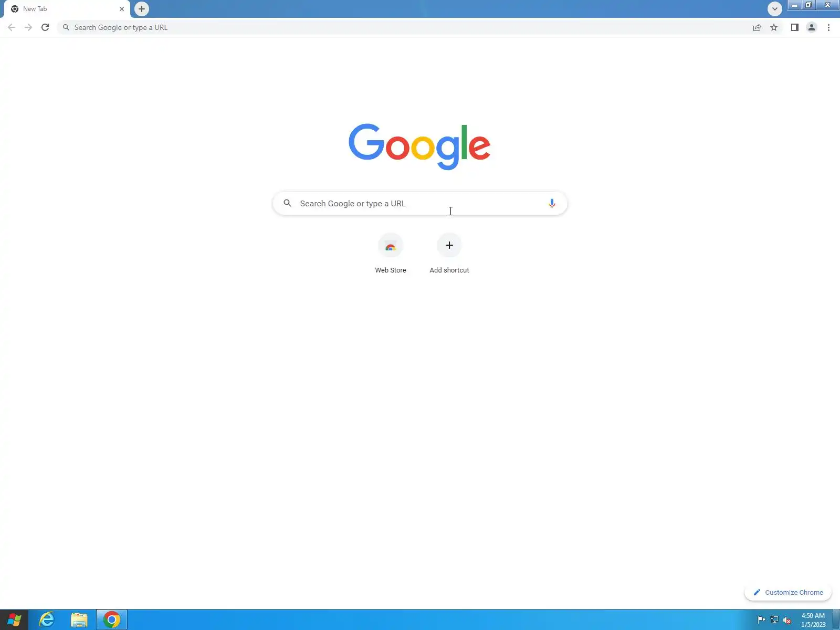This screenshot has height=630, width=840.
Task: Click the browser Back arrow
Action: tap(12, 27)
